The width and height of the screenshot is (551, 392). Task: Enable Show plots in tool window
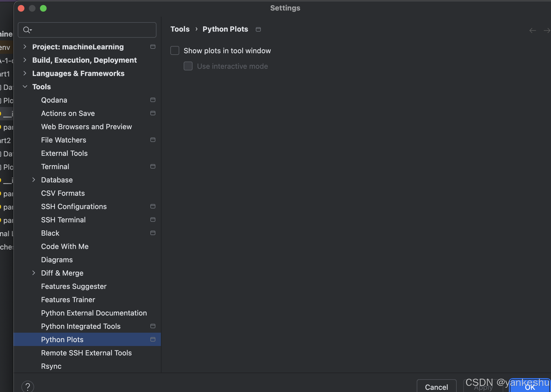tap(175, 50)
